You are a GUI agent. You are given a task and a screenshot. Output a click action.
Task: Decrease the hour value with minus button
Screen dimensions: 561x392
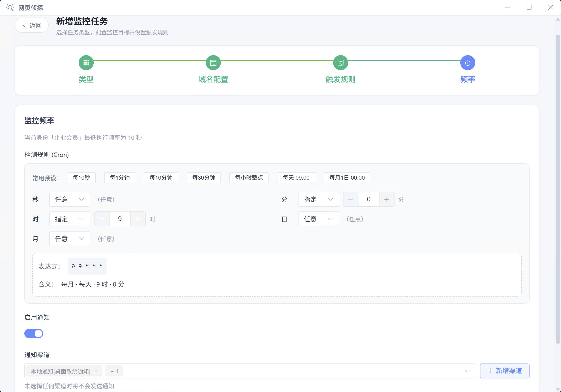pos(102,219)
